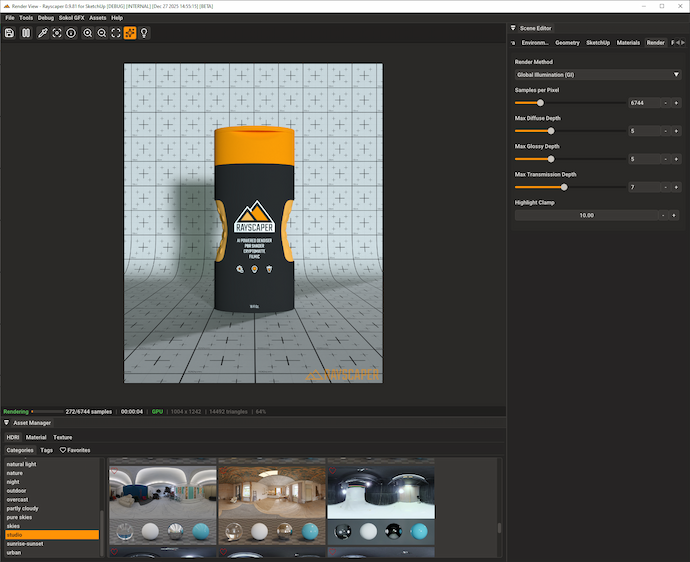
Task: Toggle the Favorites filter in Asset Manager
Action: (75, 450)
